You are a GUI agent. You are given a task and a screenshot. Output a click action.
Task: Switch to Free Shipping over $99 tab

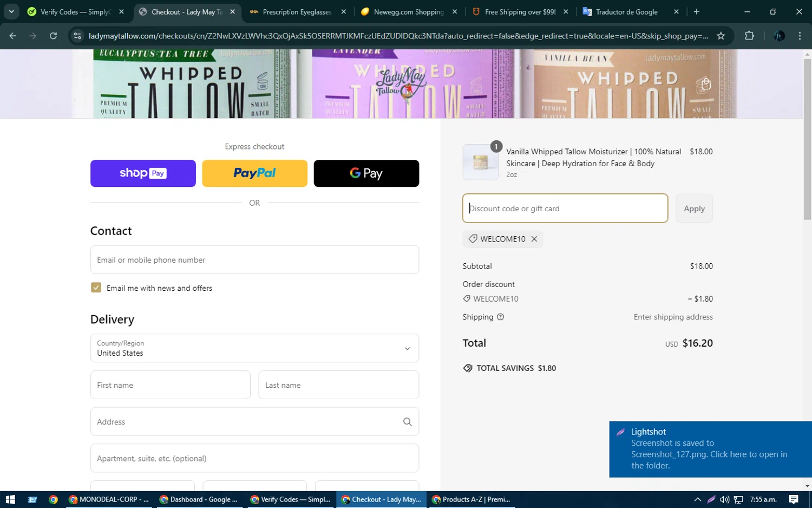[x=520, y=11]
